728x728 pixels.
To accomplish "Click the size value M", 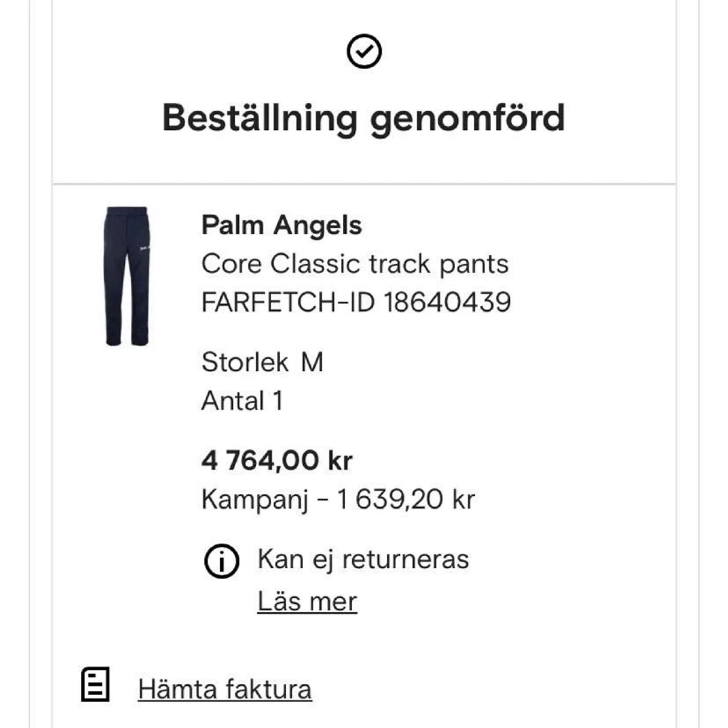I will tap(312, 362).
